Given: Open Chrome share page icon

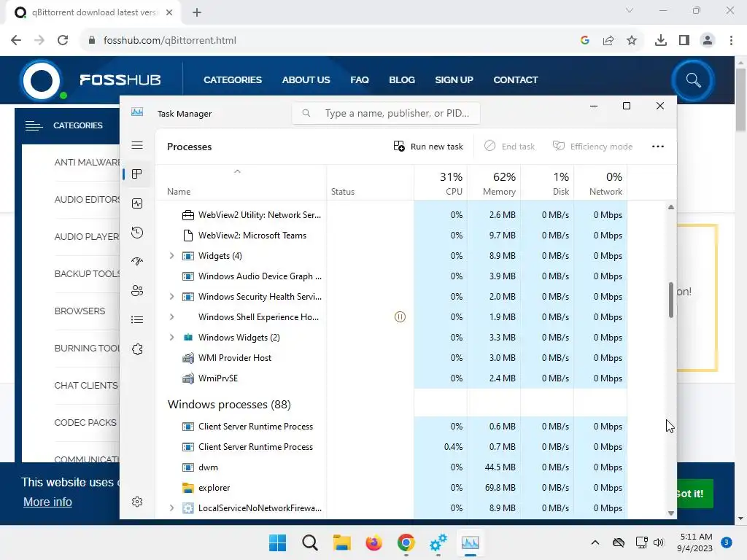Looking at the screenshot, I should click(x=608, y=41).
